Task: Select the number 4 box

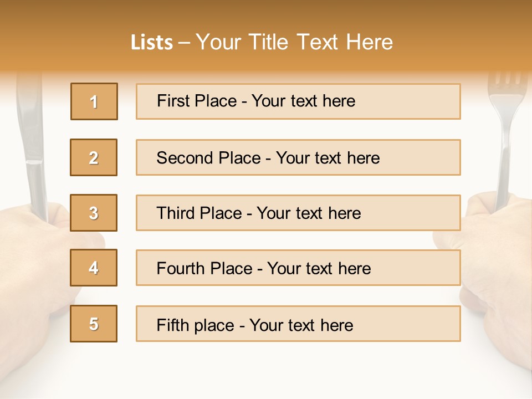Action: coord(94,268)
